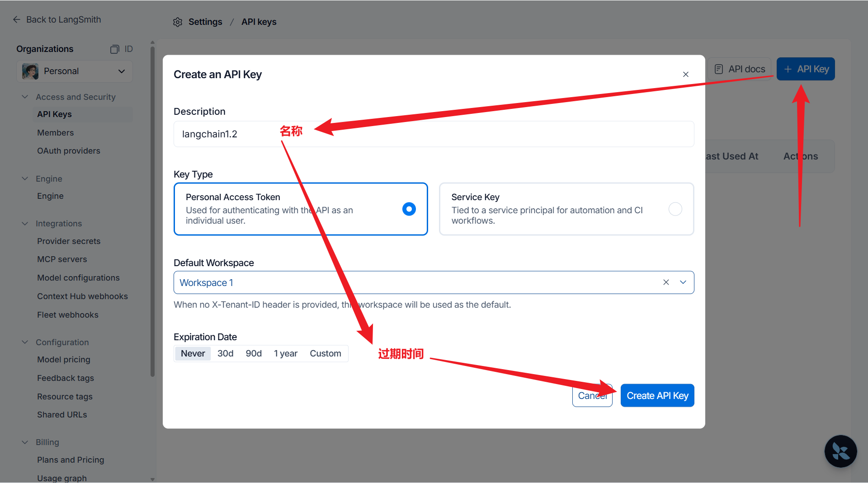The height and width of the screenshot is (483, 868).
Task: Collapse the Access and Security section
Action: (25, 97)
